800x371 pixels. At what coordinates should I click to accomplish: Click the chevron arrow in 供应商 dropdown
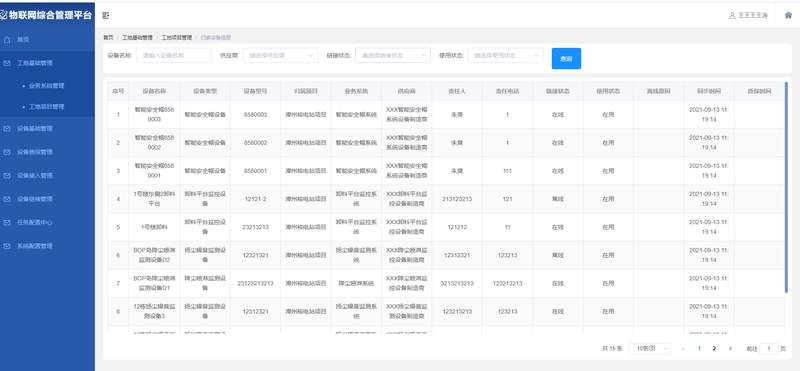pos(311,56)
